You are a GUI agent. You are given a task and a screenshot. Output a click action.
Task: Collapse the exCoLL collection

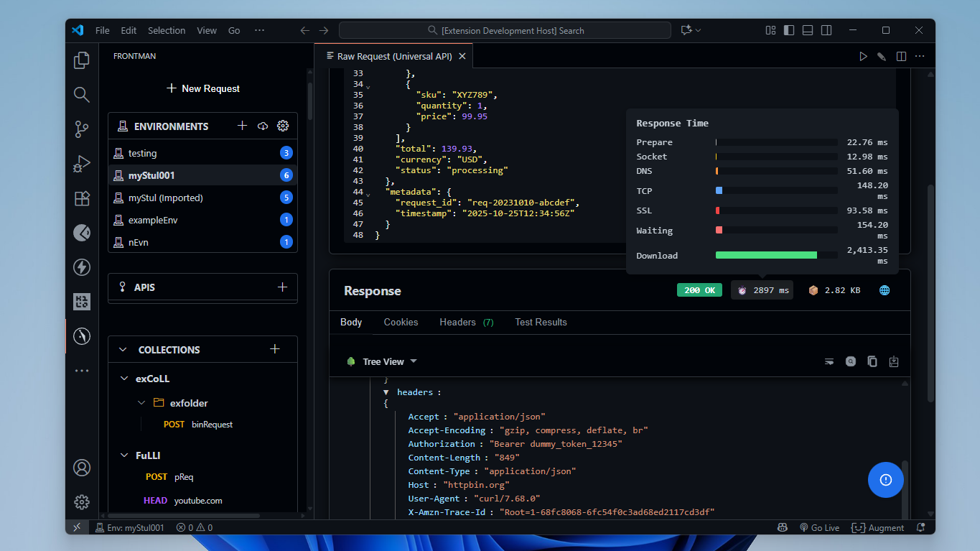tap(123, 379)
